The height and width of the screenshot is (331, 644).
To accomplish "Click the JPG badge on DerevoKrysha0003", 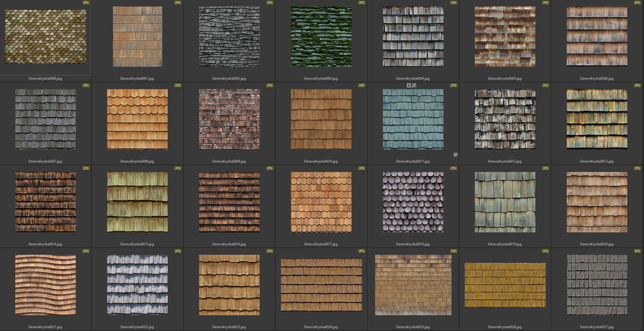I will point(361,3).
